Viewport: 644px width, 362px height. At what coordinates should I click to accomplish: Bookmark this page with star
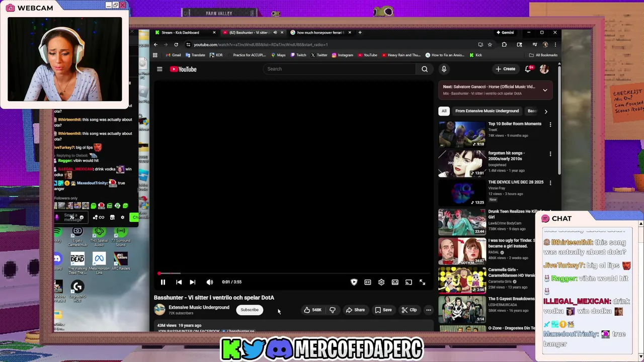(x=490, y=44)
